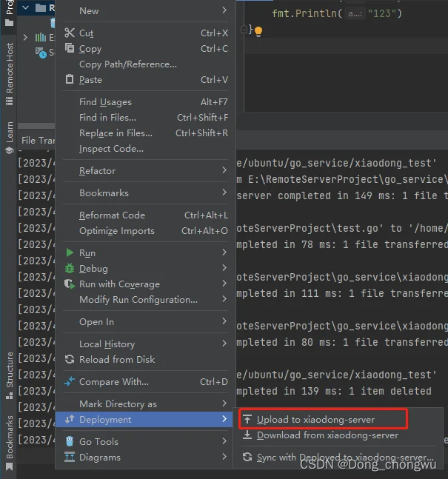Expand the Refactor submenu
This screenshot has width=448, height=479.
click(x=224, y=171)
